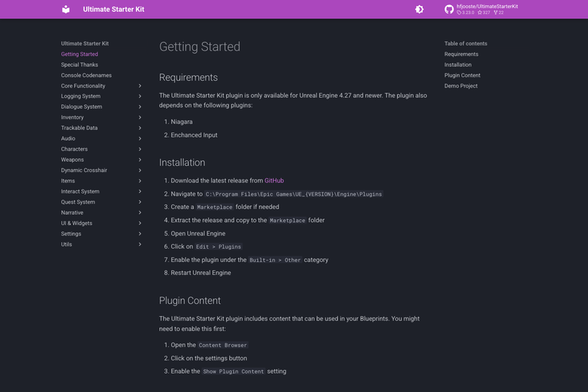Jump to Plugin Content in table of contents

point(462,75)
